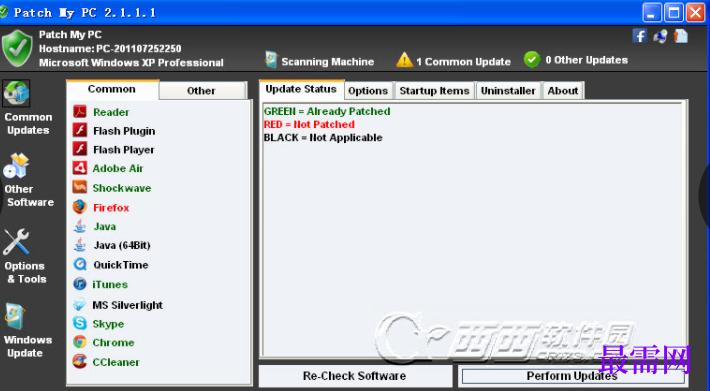Viewport: 710px width, 391px height.
Task: Close the Patch My PC window
Action: pyautogui.click(x=696, y=12)
